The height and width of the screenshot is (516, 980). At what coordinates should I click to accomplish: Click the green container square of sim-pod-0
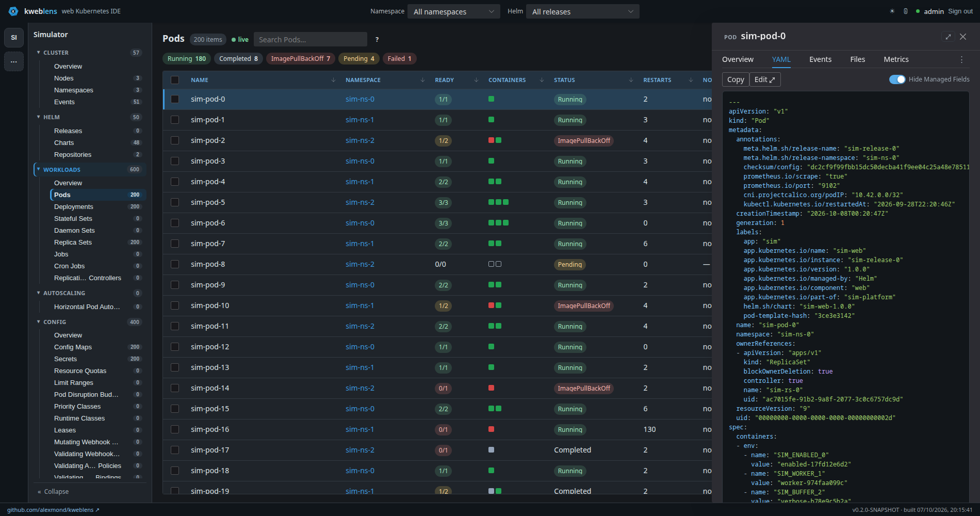(x=491, y=99)
